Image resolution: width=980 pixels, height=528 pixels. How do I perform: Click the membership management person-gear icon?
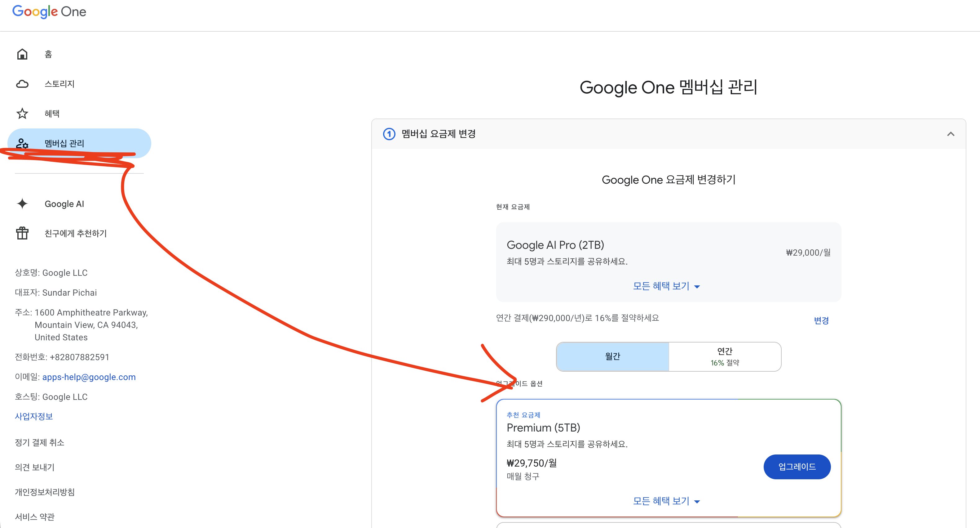pyautogui.click(x=22, y=143)
